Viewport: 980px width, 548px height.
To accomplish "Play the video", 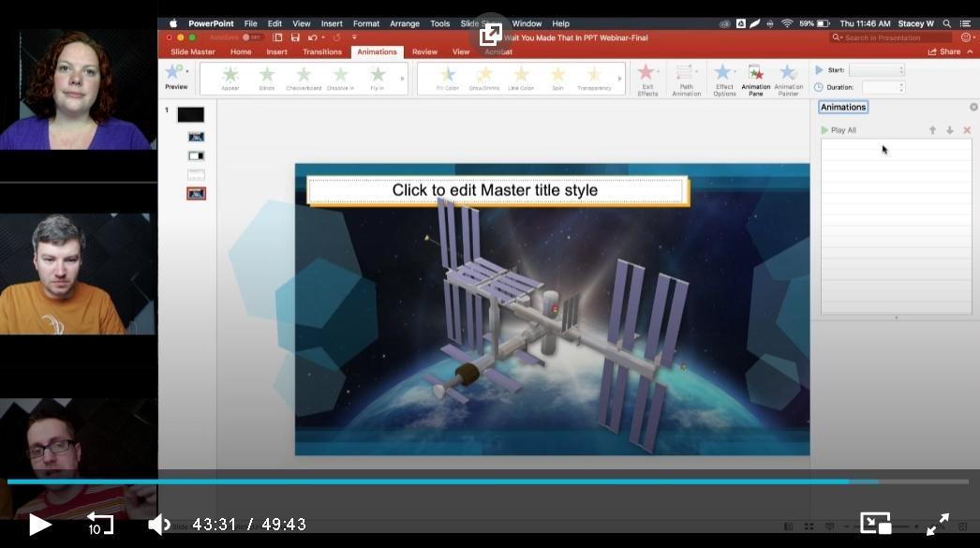I will (x=40, y=525).
